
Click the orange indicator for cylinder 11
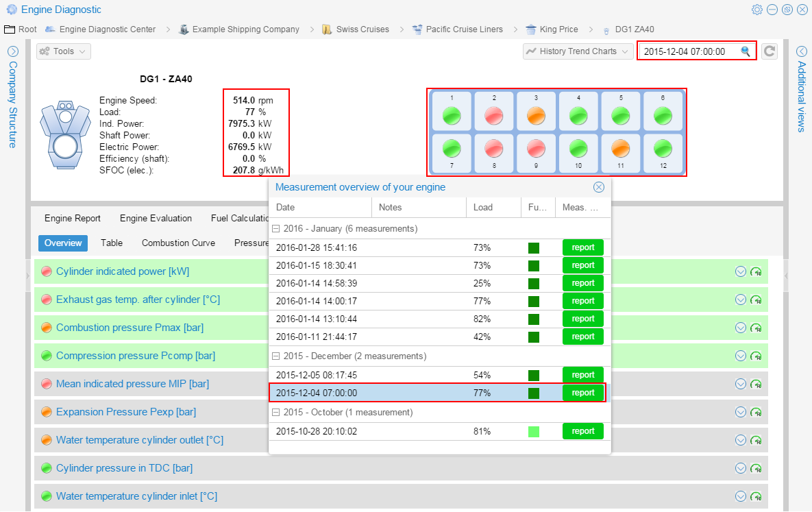[620, 152]
